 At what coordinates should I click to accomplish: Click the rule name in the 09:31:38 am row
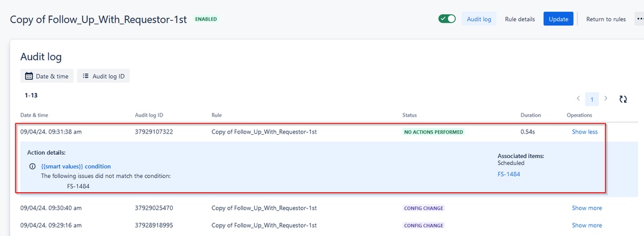(x=264, y=132)
